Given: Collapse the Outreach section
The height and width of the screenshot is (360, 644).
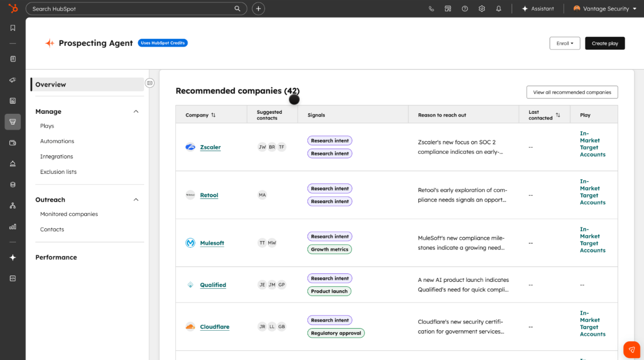Looking at the screenshot, I should tap(135, 200).
